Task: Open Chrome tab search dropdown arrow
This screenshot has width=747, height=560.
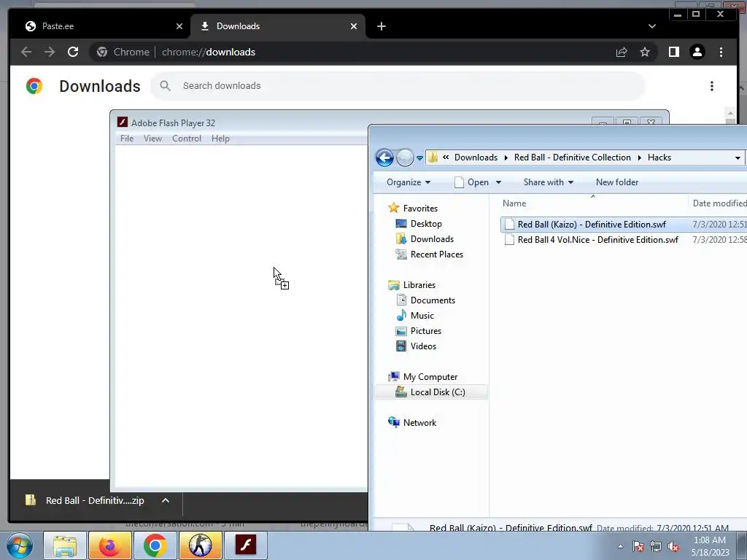Action: tap(651, 26)
